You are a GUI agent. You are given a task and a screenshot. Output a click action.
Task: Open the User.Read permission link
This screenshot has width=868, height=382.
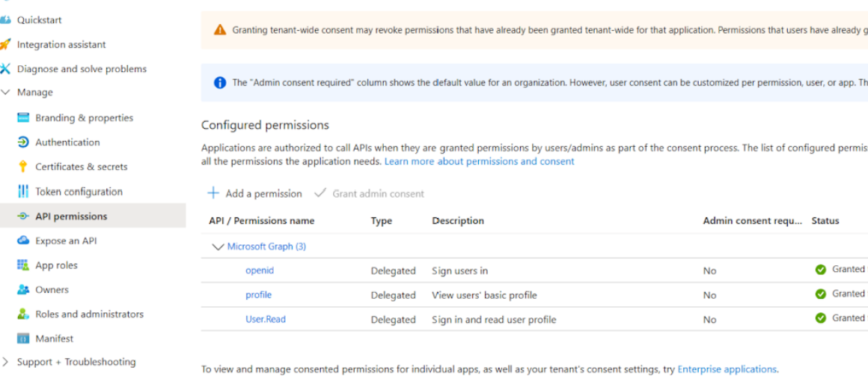(x=266, y=319)
